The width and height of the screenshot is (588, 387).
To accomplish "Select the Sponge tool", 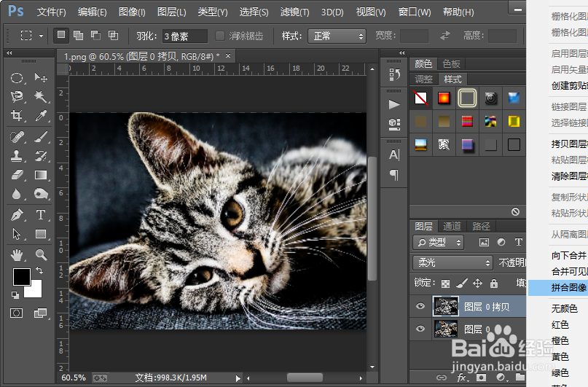I will point(41,194).
